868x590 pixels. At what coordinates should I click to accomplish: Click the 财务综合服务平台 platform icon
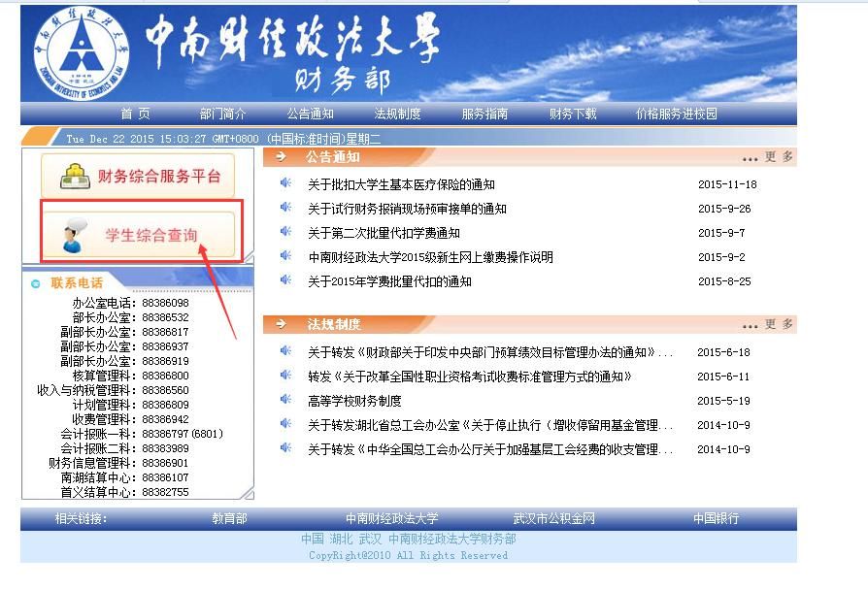coord(71,177)
